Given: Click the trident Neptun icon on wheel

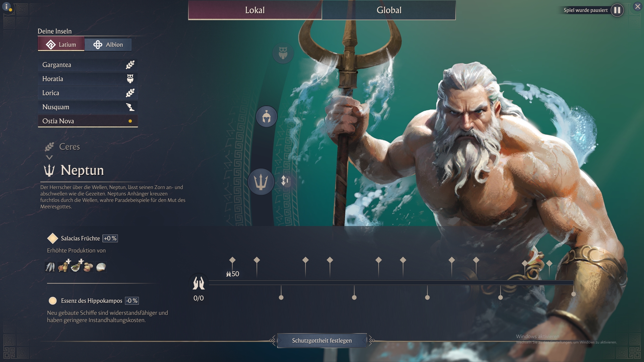Looking at the screenshot, I should tap(261, 182).
